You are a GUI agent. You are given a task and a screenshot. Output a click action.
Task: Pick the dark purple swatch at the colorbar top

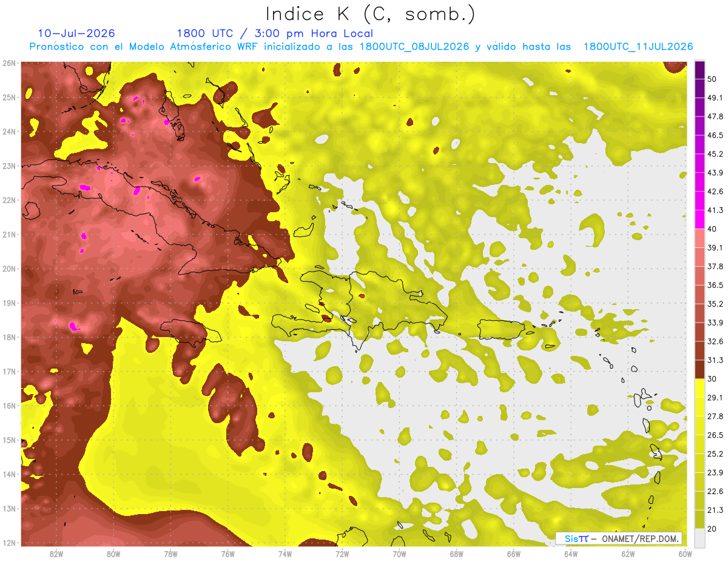tap(699, 70)
